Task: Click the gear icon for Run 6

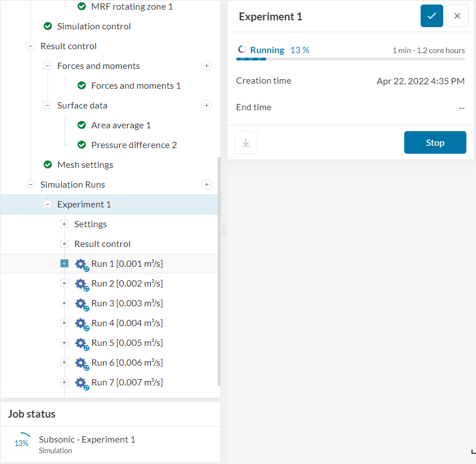Action: (x=81, y=363)
